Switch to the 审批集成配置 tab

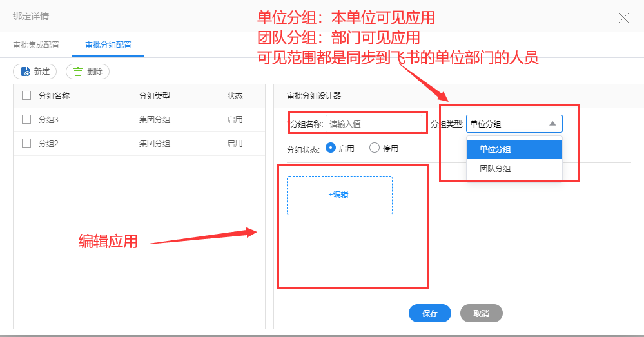point(36,44)
